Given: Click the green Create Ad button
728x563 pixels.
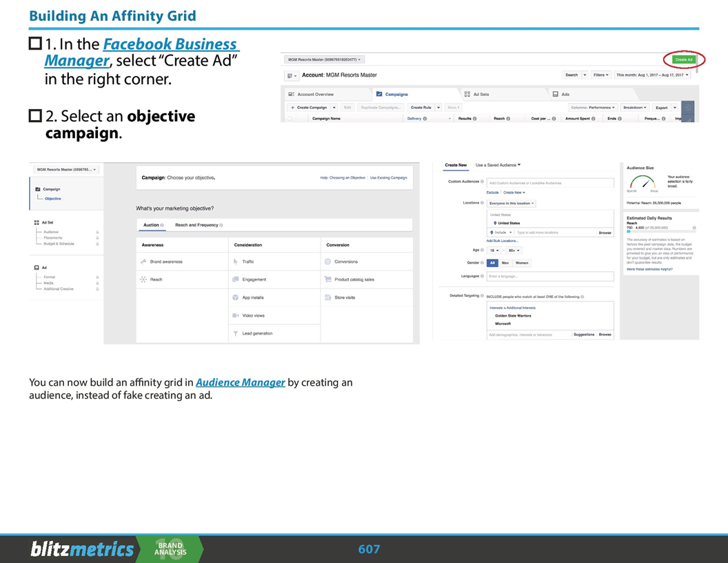Looking at the screenshot, I should [684, 59].
